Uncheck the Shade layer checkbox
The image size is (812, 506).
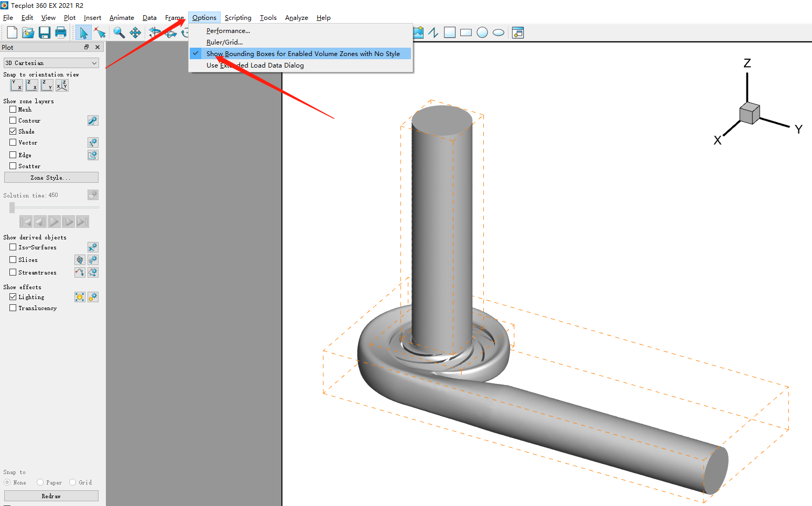(x=13, y=131)
